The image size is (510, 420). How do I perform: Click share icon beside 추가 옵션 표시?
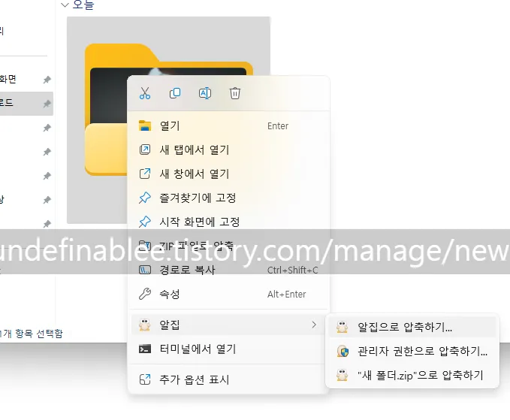145,379
